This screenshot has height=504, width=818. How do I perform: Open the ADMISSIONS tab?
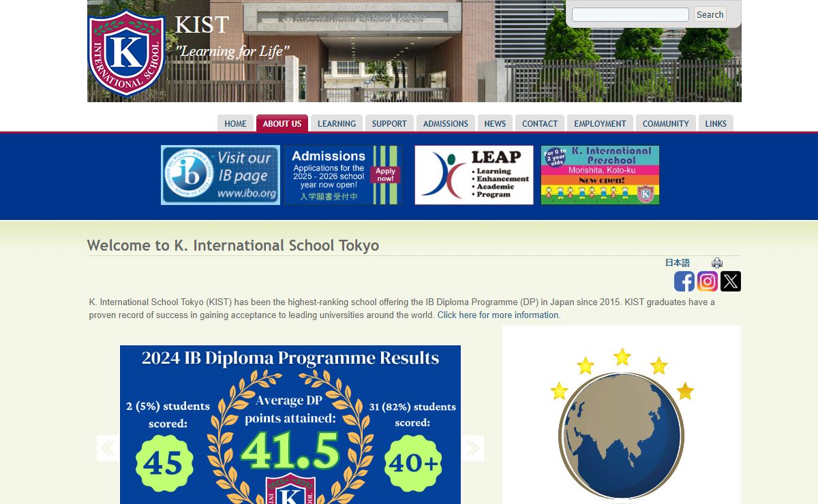point(446,123)
